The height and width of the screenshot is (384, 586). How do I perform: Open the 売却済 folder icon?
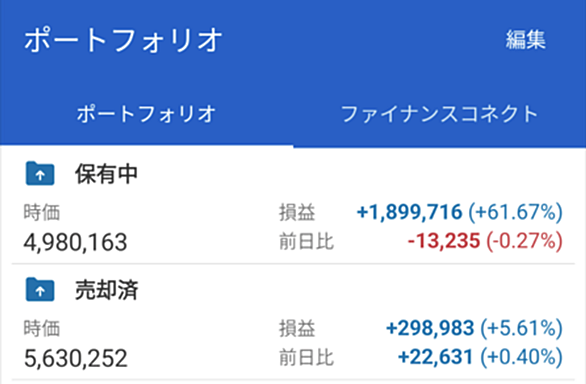click(x=40, y=289)
